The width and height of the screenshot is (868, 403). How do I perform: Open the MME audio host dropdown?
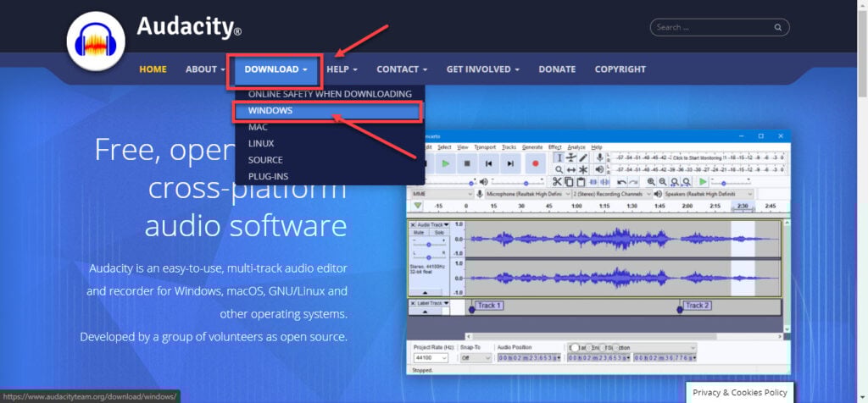point(441,194)
